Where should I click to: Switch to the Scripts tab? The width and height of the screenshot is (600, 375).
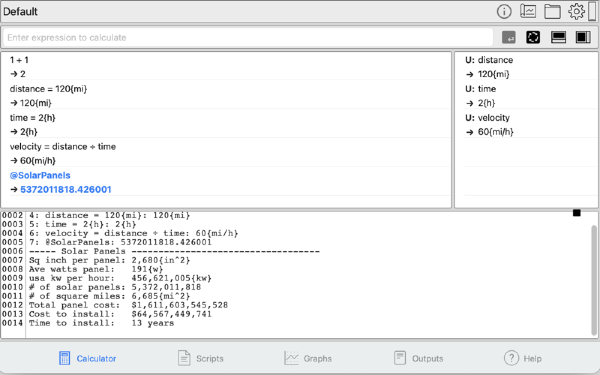click(201, 359)
